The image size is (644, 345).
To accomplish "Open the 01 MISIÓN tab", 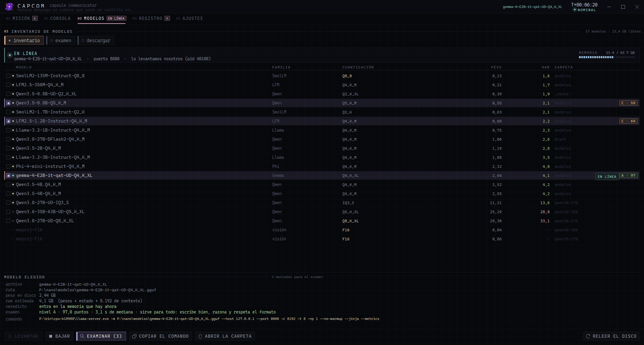I will click(22, 18).
